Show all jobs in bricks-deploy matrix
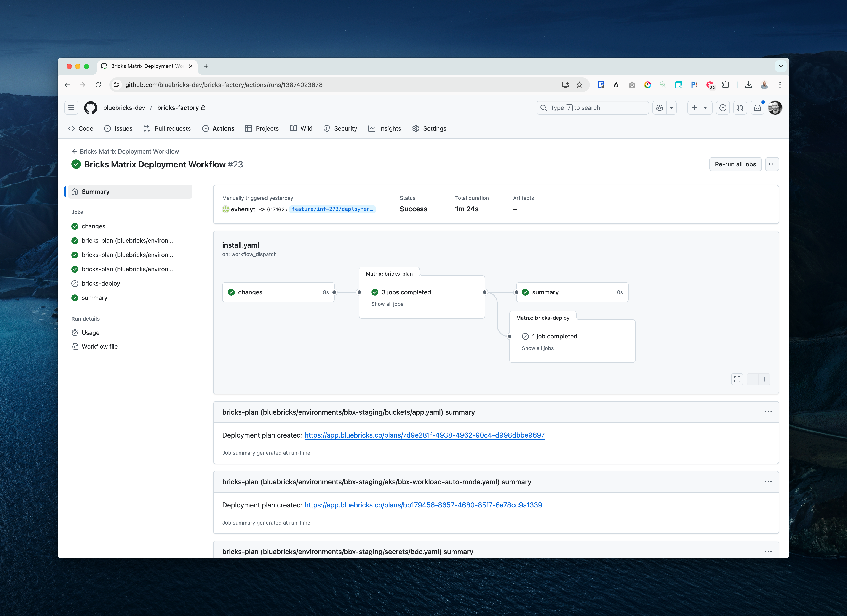This screenshot has height=616, width=847. [537, 348]
